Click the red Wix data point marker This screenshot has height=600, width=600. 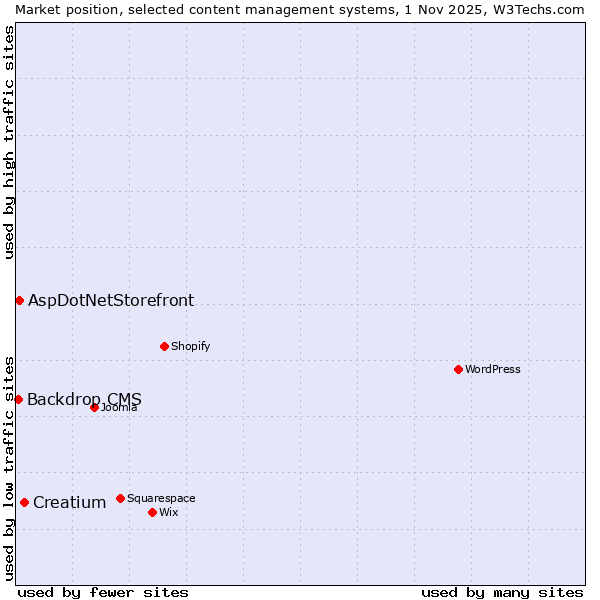click(152, 512)
